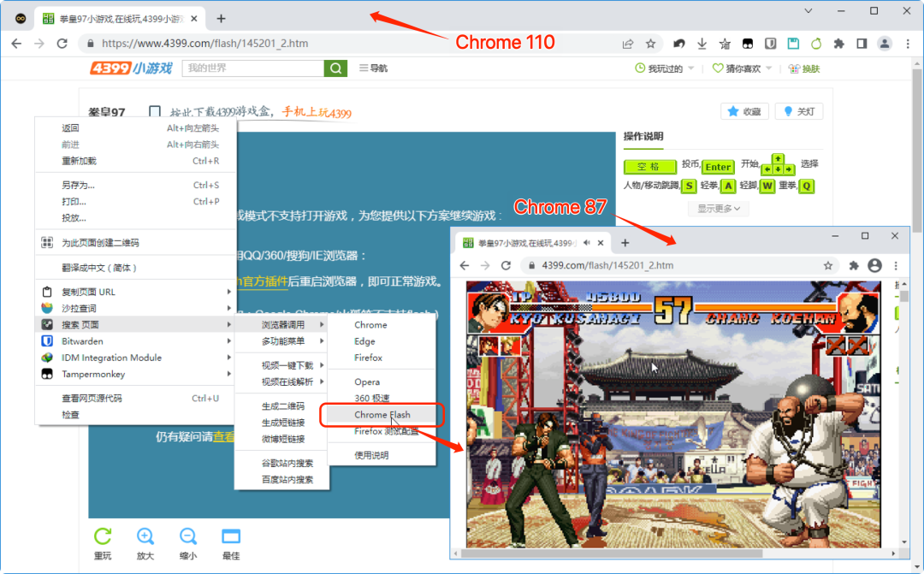Viewport: 924px width, 574px height.
Task: Choose 视频一键下载 in the submenu
Action: click(x=282, y=365)
